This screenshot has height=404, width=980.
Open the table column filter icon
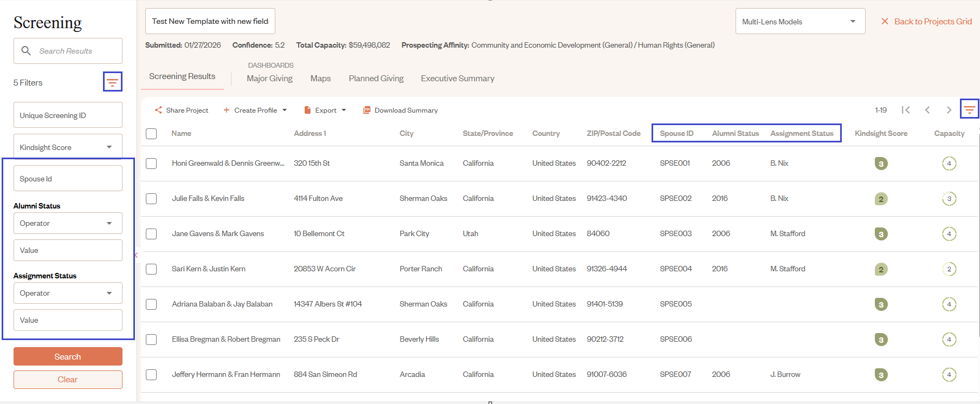point(969,110)
